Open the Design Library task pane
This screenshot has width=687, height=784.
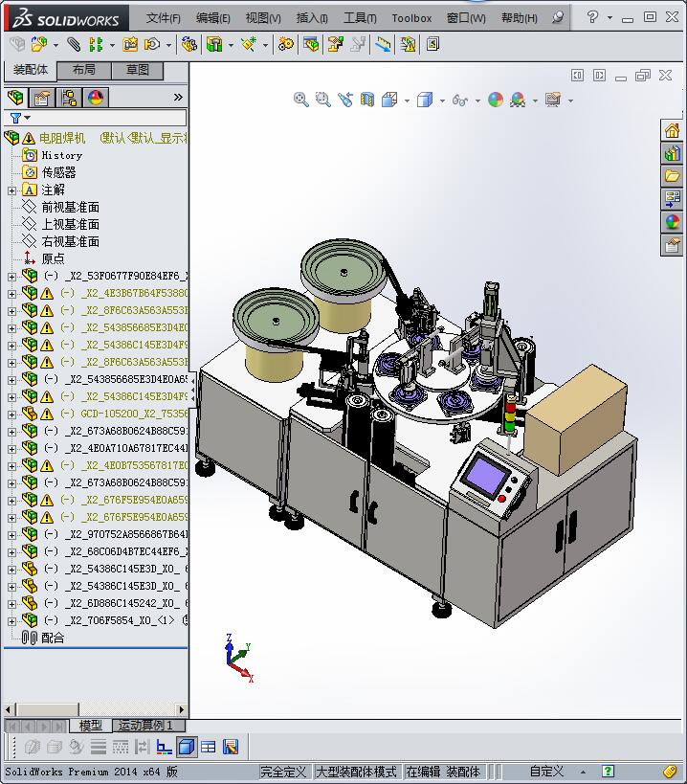pos(672,153)
